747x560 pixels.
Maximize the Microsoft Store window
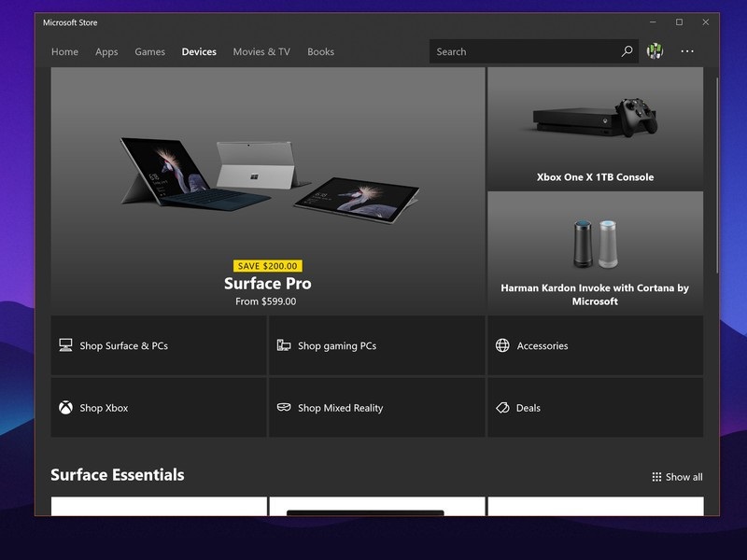680,21
